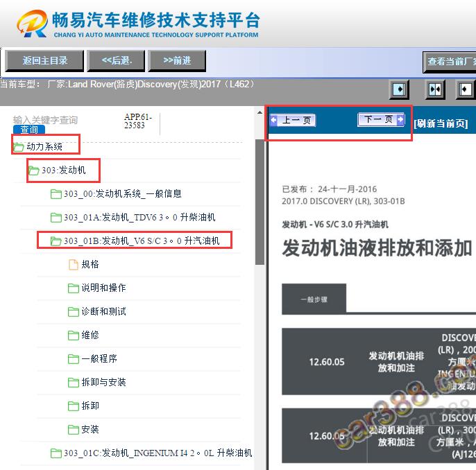Viewport: 476px width, 470px height.
Task: Click 已发布: 24-十一月-2016 text
Action: (x=330, y=189)
